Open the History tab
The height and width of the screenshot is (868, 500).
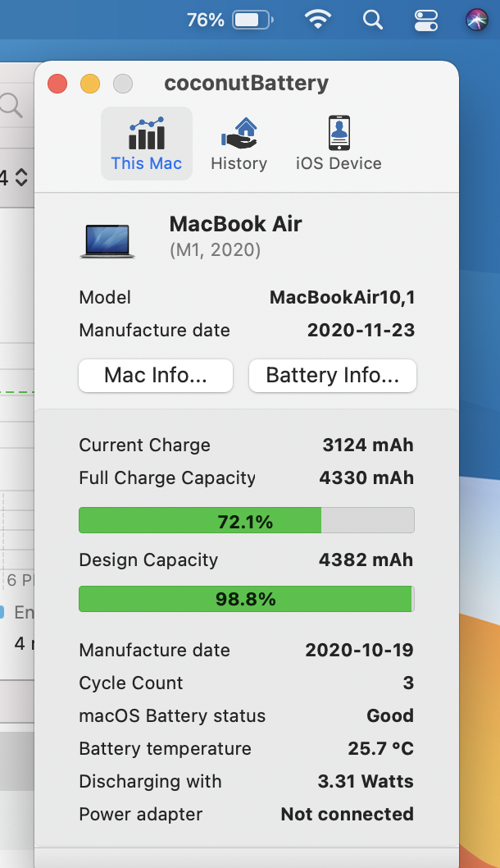[x=239, y=144]
